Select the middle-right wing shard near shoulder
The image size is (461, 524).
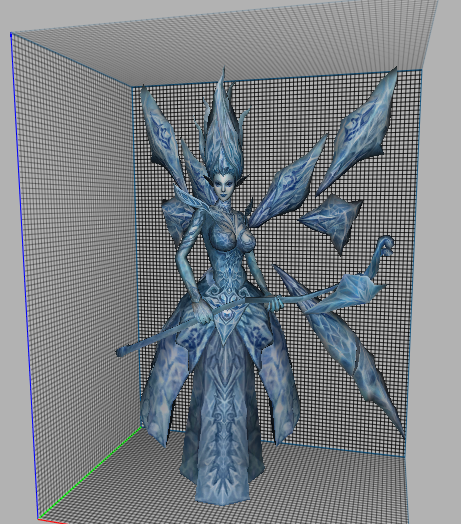(287, 182)
